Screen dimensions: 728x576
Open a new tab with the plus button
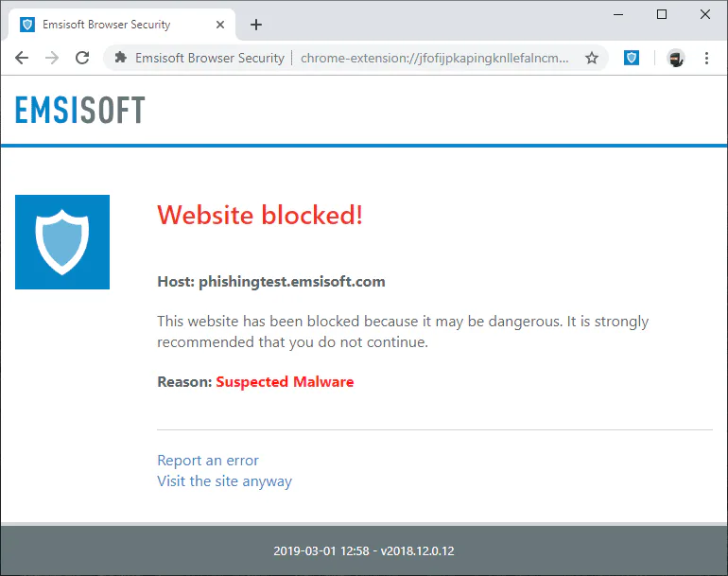256,25
